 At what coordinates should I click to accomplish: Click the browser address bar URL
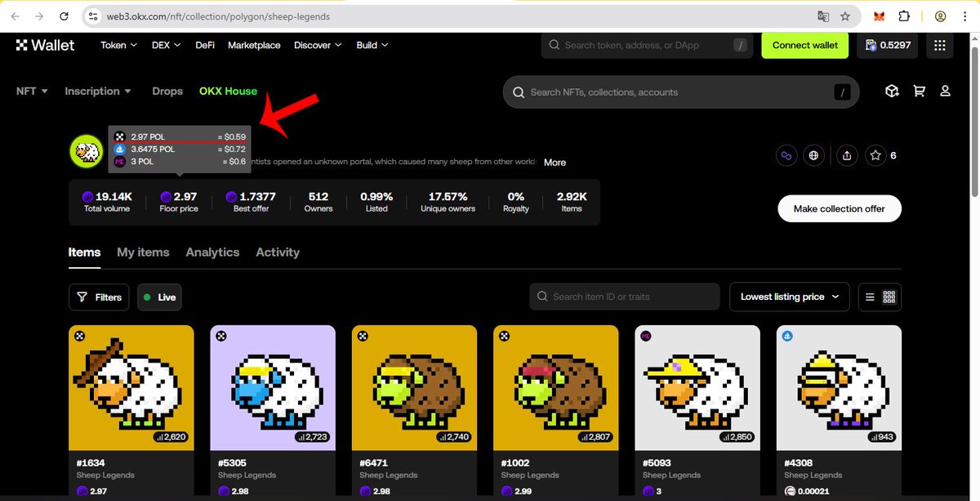(x=219, y=16)
